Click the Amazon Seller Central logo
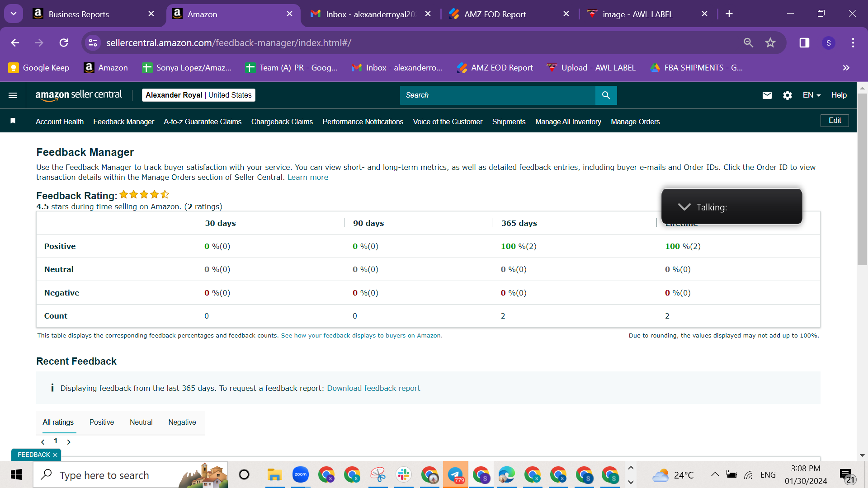The width and height of the screenshot is (868, 488). [79, 95]
